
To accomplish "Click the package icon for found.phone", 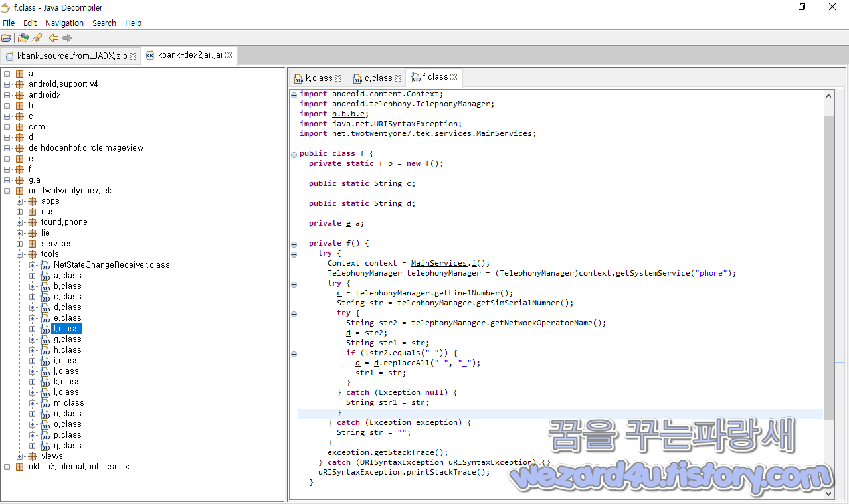I will pos(32,222).
